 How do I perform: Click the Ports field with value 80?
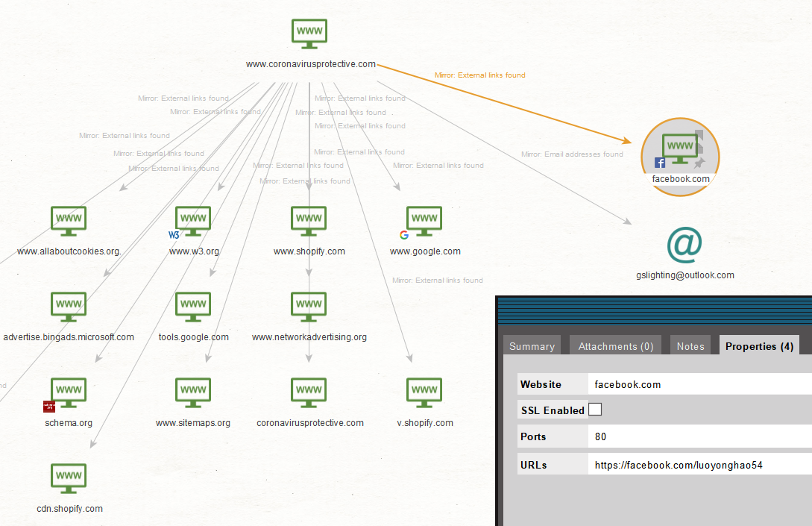(x=699, y=436)
